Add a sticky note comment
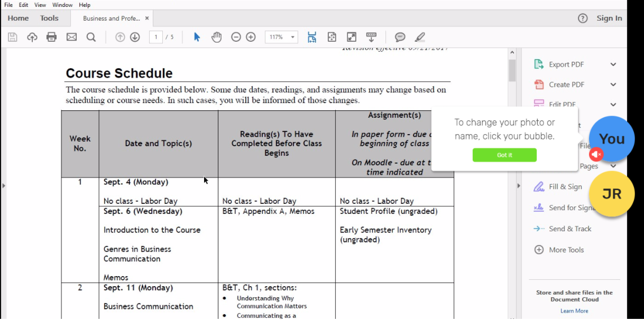The height and width of the screenshot is (321, 644). 400,37
